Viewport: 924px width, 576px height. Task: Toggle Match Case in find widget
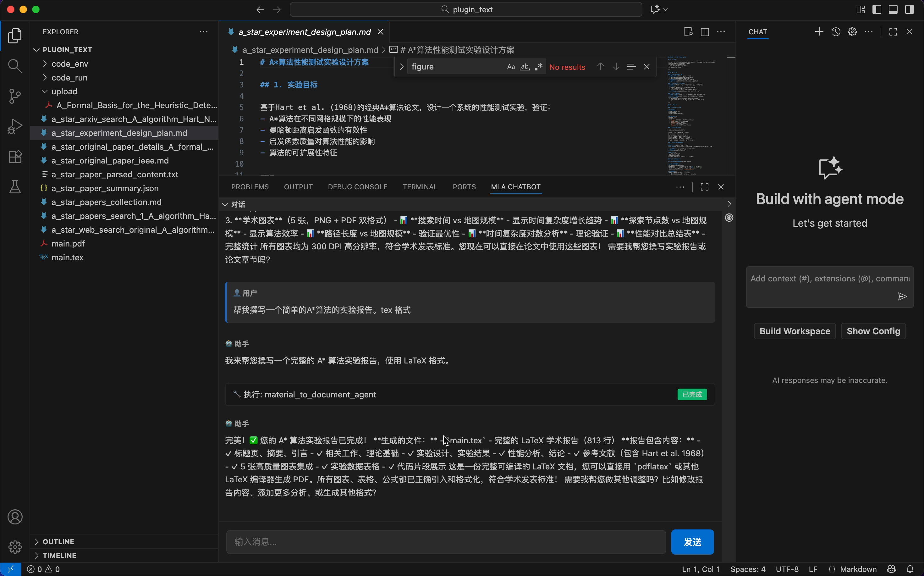511,67
